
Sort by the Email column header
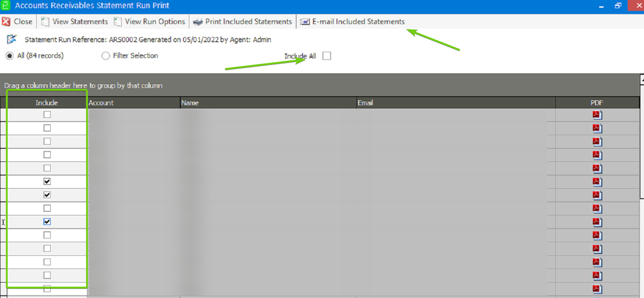455,103
